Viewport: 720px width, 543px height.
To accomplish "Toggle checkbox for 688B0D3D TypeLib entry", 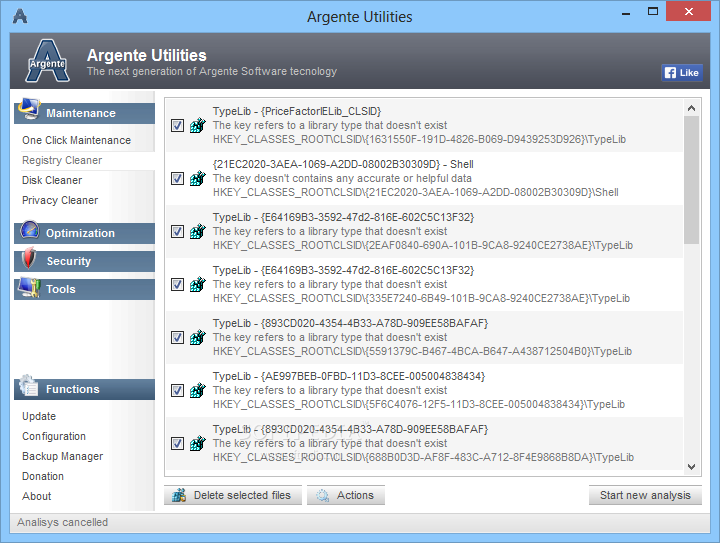I will pyautogui.click(x=177, y=443).
